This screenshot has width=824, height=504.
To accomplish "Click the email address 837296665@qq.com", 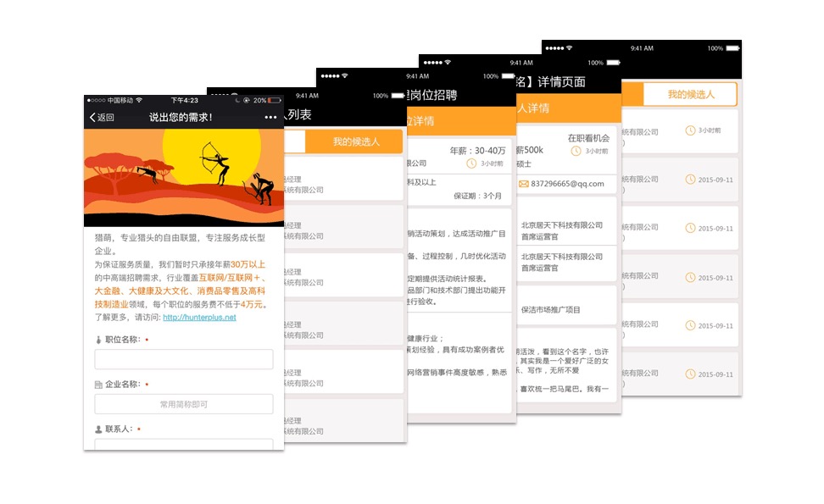I will point(568,184).
